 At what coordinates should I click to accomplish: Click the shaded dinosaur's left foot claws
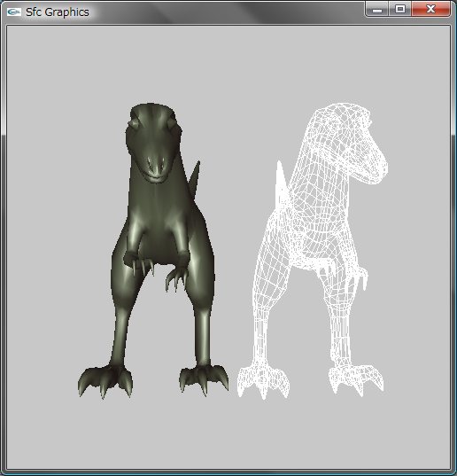click(x=105, y=381)
